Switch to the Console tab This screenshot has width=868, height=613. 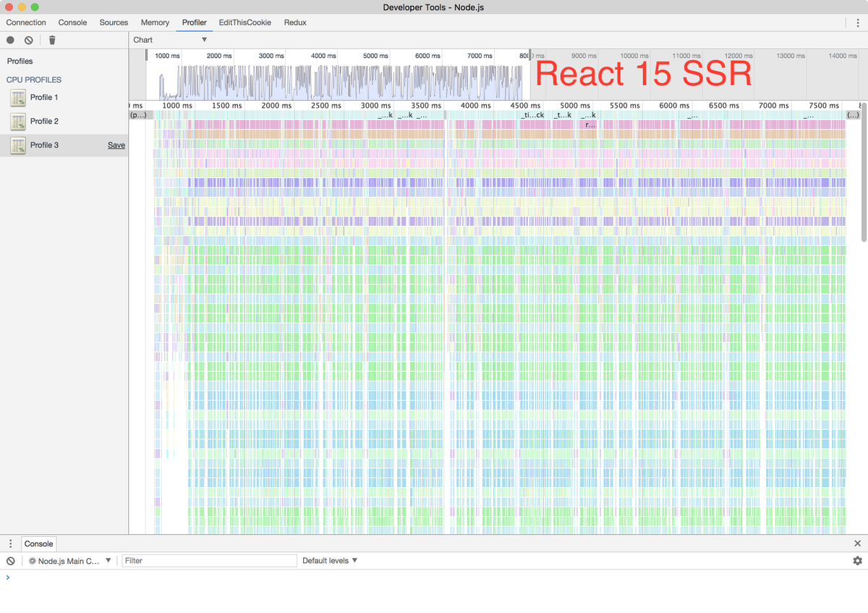(72, 22)
